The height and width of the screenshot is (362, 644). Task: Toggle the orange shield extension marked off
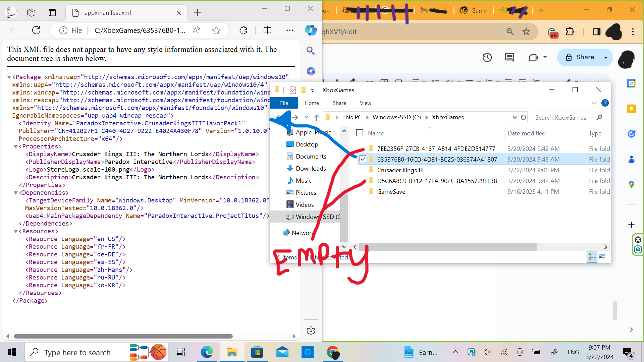point(553,32)
